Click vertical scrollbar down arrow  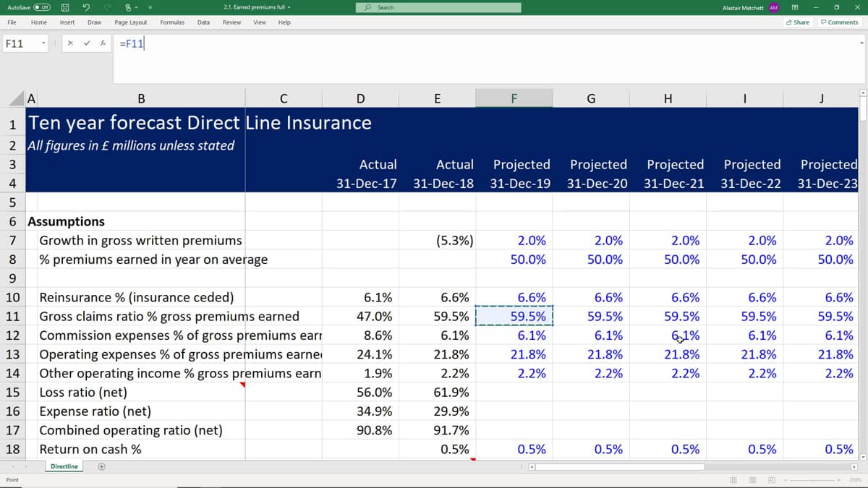(862, 457)
